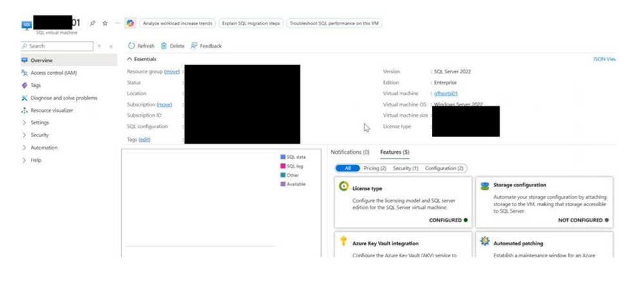Screen dimensions: 644x304
Task: Click the Overview menu icon
Action: pyautogui.click(x=24, y=61)
